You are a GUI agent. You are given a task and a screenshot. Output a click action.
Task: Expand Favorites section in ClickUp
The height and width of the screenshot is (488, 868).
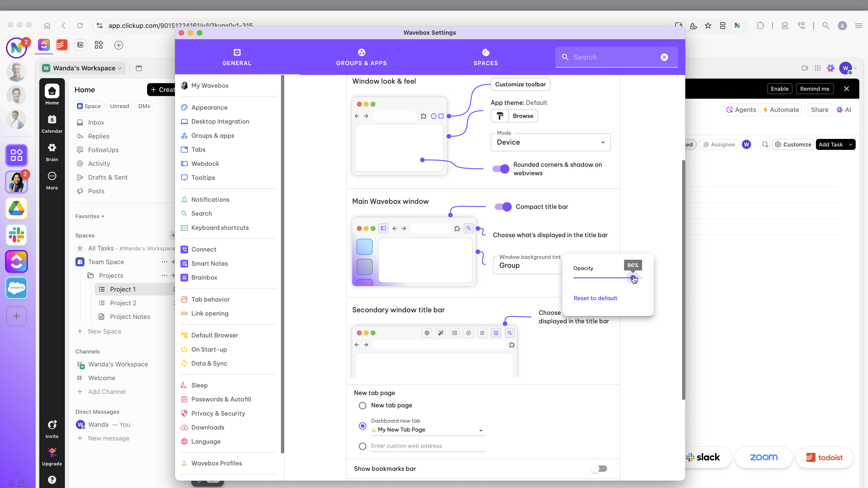tap(90, 216)
